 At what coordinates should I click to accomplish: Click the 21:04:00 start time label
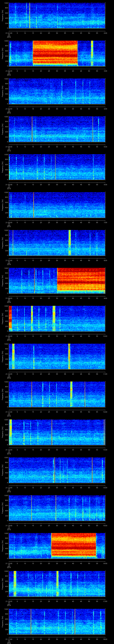pyautogui.click(x=9, y=147)
